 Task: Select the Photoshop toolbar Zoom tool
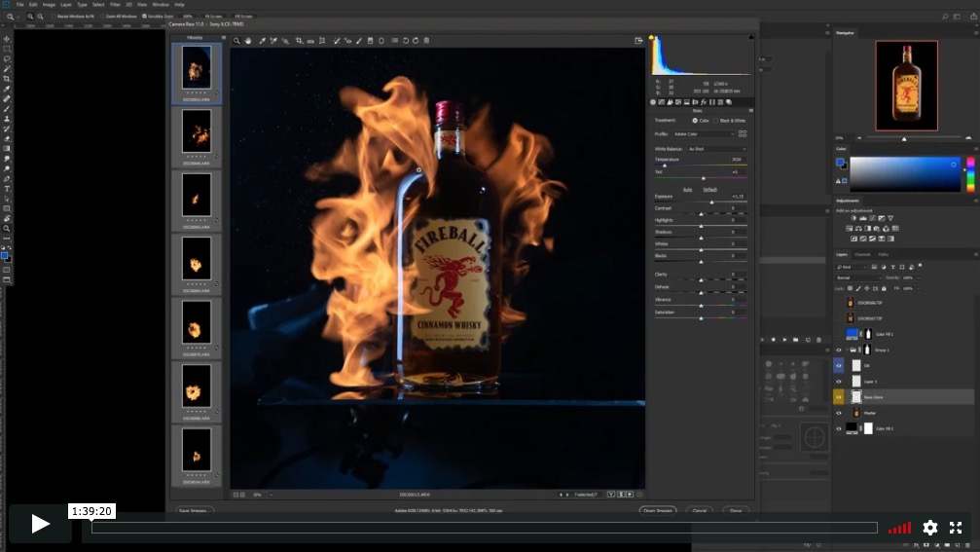click(7, 229)
